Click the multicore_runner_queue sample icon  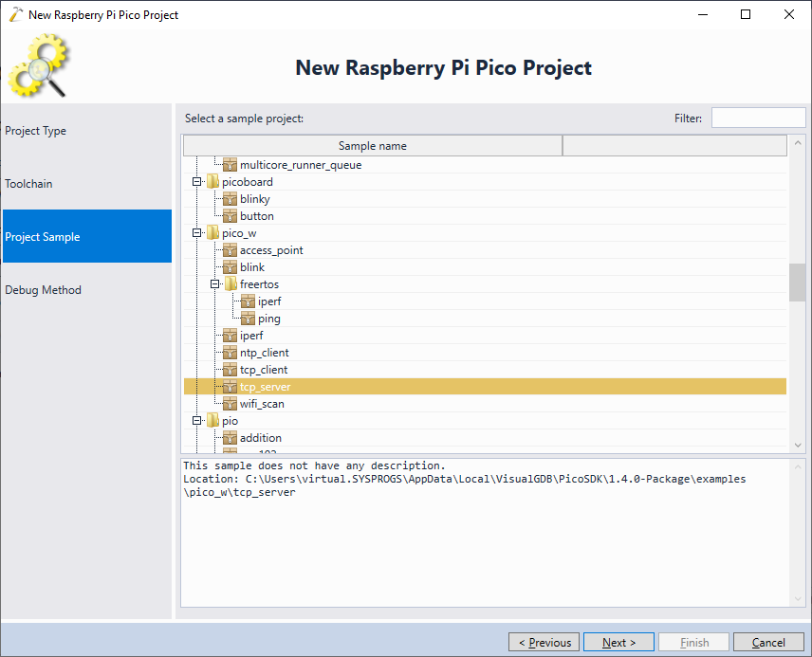(x=230, y=165)
